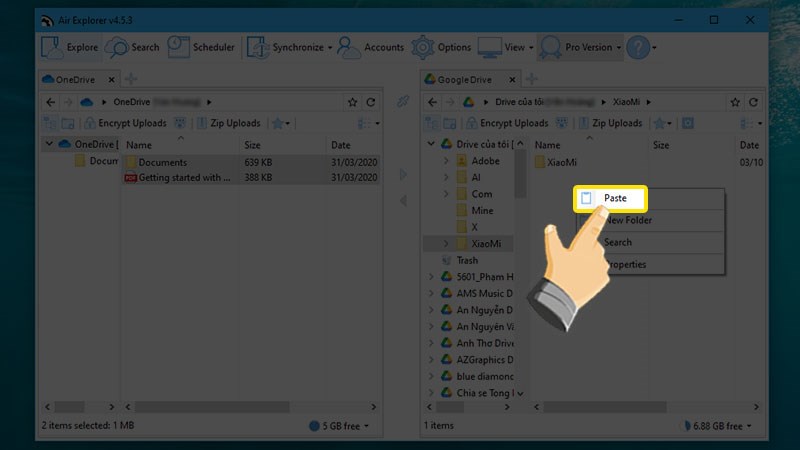The image size is (800, 450).
Task: Toggle Encrypt Uploads in OneDrive pane
Action: pos(126,123)
